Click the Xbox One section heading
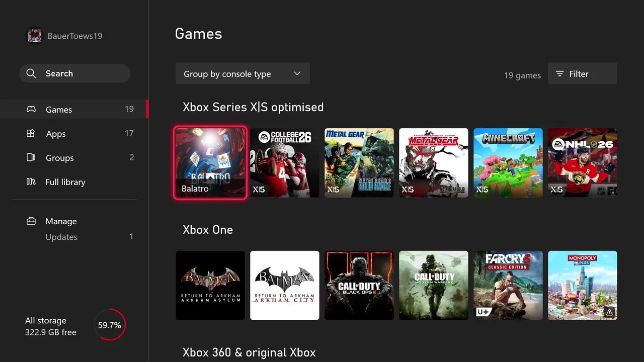This screenshot has height=362, width=644. point(208,230)
